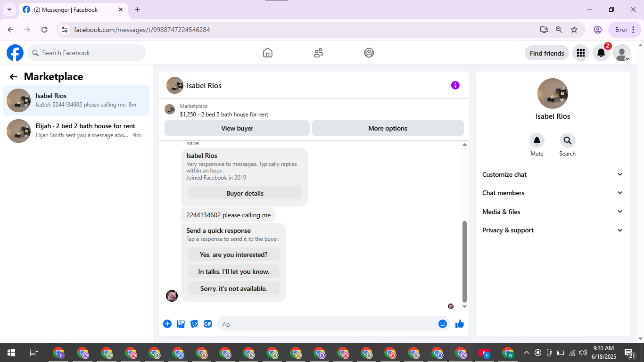Open the GIF picker
Viewport: 644px width, 362px height.
coord(208,324)
